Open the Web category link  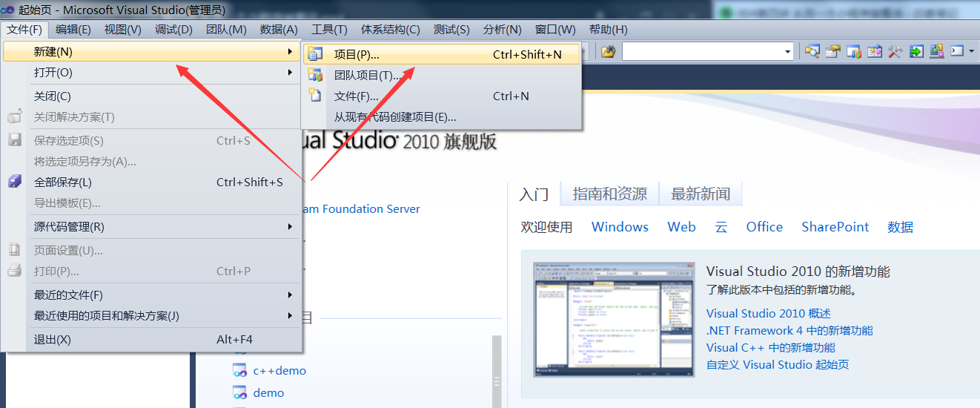click(x=681, y=227)
